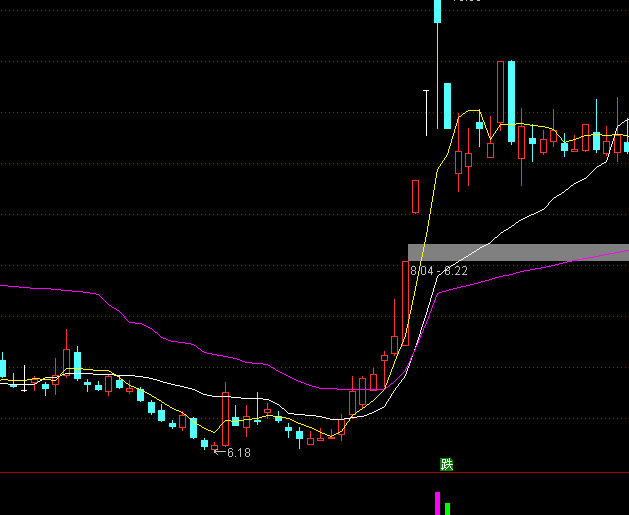Viewport: 629px width, 515px height.
Task: Click the green 跌 signal marker
Action: coord(447,464)
